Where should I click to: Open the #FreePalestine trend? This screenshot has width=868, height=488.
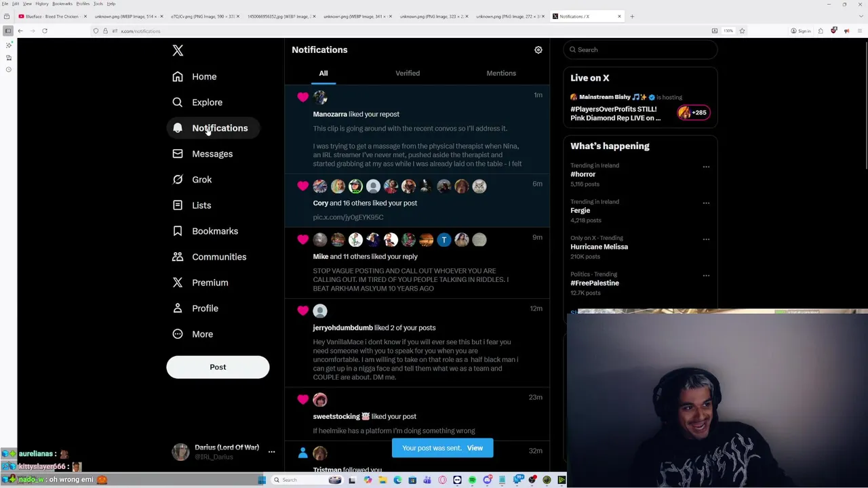[x=595, y=283]
